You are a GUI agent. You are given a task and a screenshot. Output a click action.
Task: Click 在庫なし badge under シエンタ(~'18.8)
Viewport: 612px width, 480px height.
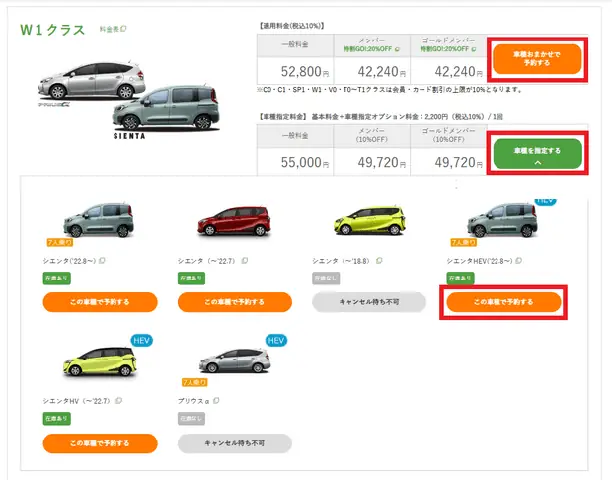tap(326, 278)
